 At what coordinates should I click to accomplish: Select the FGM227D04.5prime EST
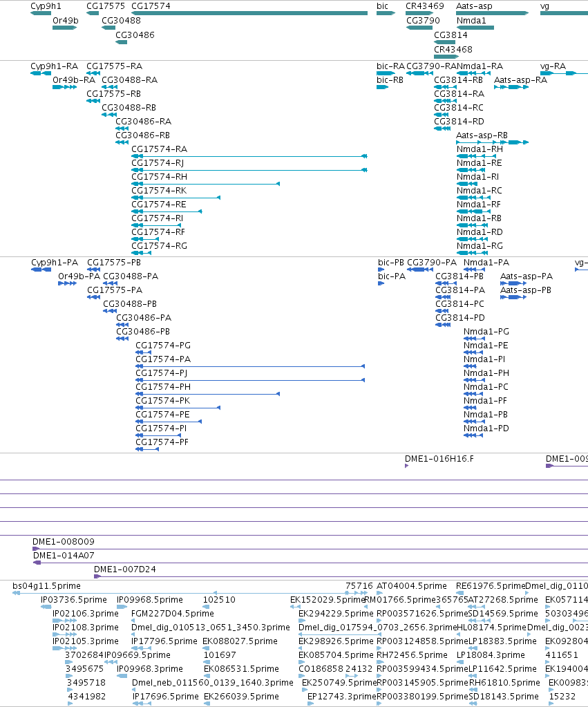(x=172, y=614)
